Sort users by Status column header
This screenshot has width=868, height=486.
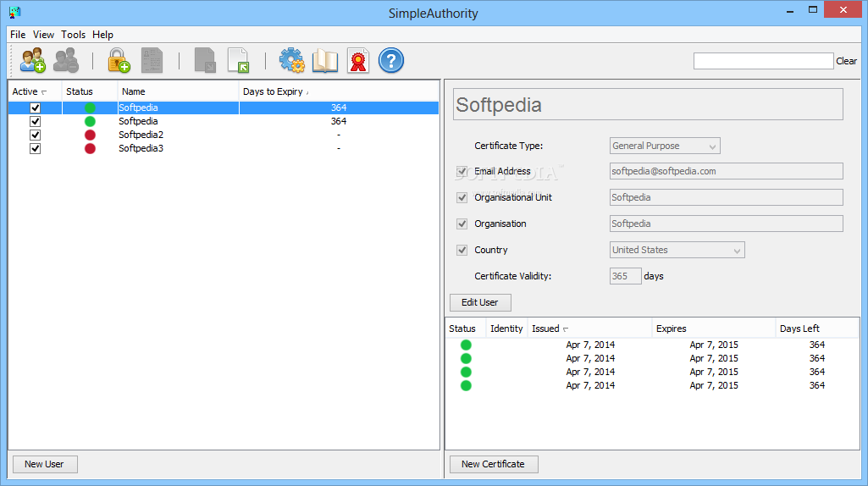coord(90,92)
